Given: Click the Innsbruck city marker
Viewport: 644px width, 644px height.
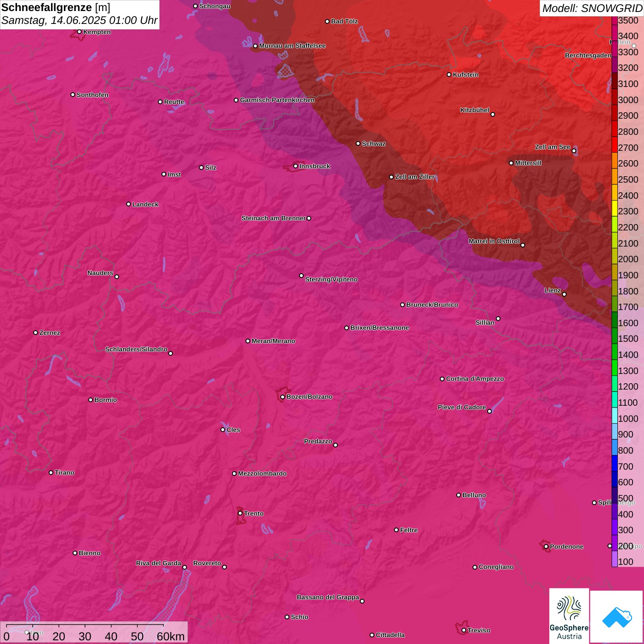Looking at the screenshot, I should [296, 166].
